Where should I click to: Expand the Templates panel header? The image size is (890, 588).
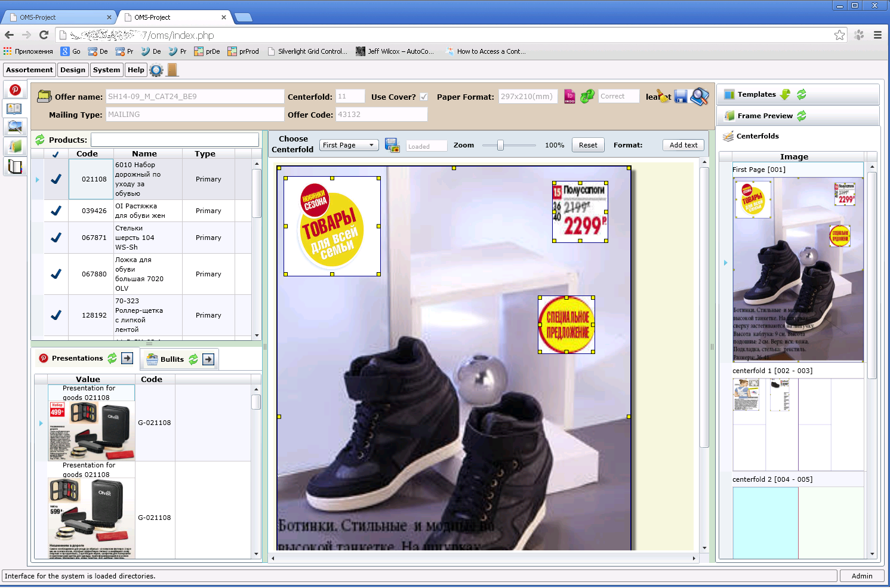pyautogui.click(x=756, y=94)
